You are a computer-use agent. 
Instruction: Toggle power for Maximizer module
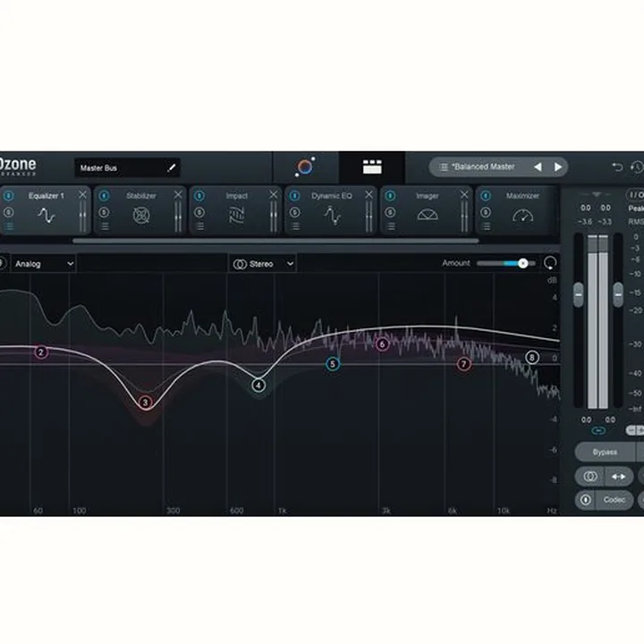[x=486, y=196]
